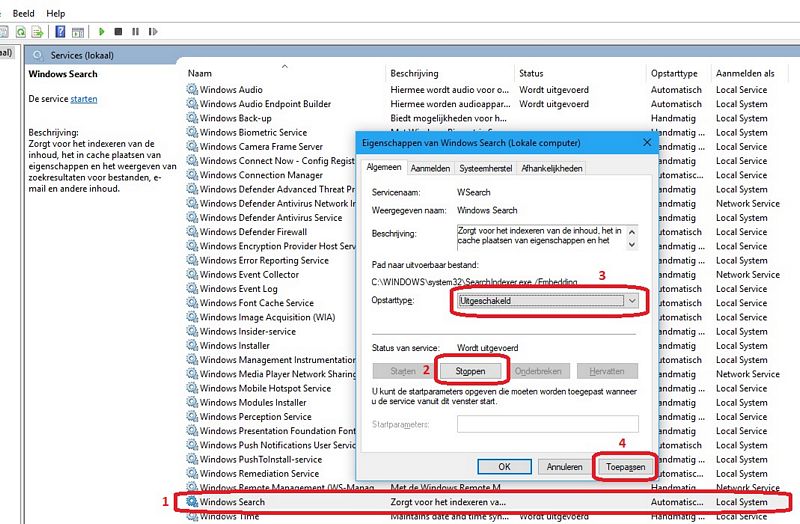
Task: Click the refresh toolbar icon
Action: click(x=21, y=32)
